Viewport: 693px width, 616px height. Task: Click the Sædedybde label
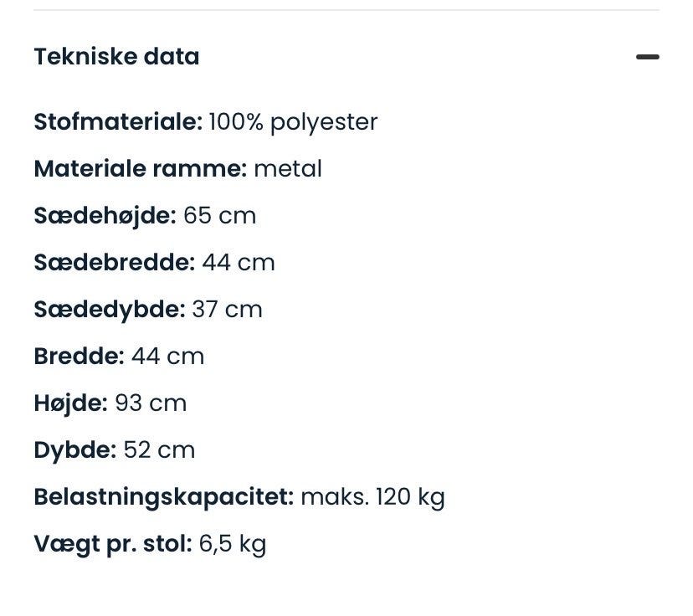point(109,310)
